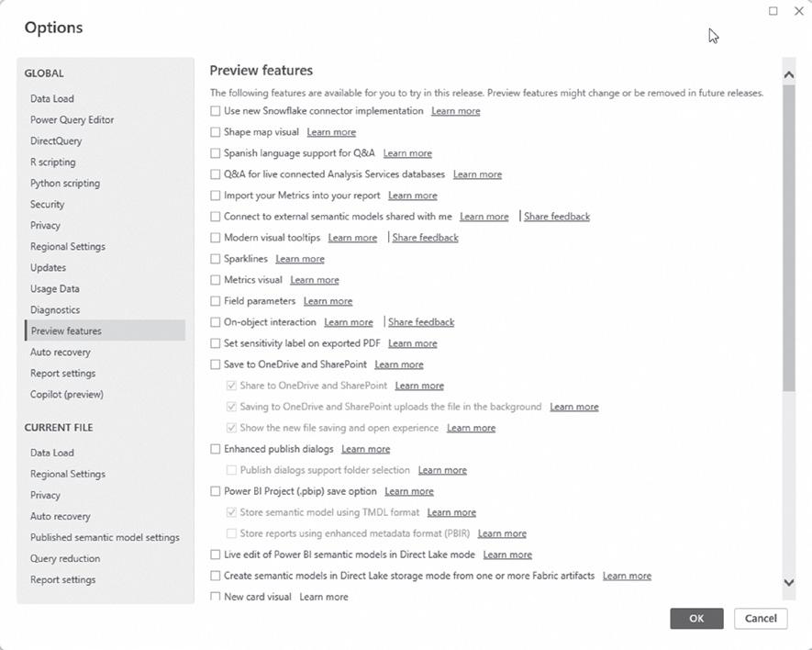Image resolution: width=812 pixels, height=650 pixels.
Task: Click the scroll up arrow
Action: click(789, 74)
